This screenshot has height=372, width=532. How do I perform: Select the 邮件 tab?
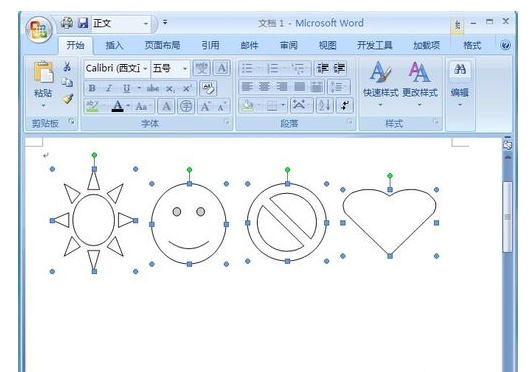click(249, 45)
